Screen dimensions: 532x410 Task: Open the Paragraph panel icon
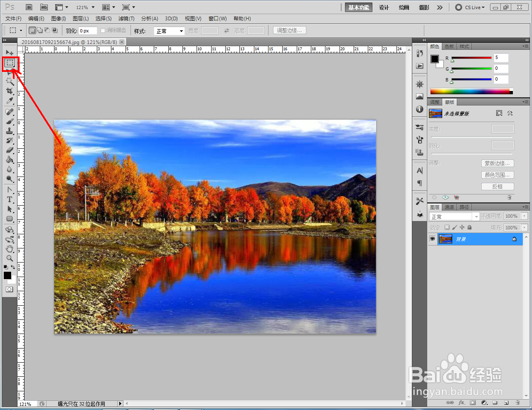click(420, 183)
